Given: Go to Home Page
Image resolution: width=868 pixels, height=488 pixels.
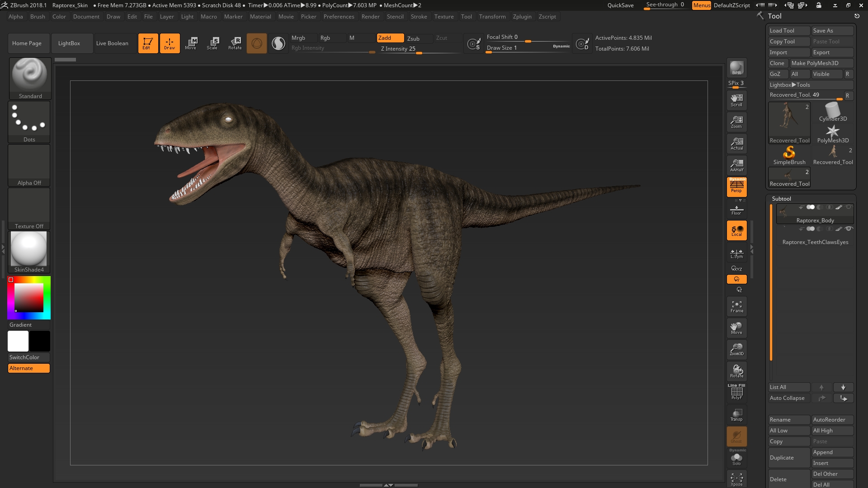Looking at the screenshot, I should (x=29, y=43).
